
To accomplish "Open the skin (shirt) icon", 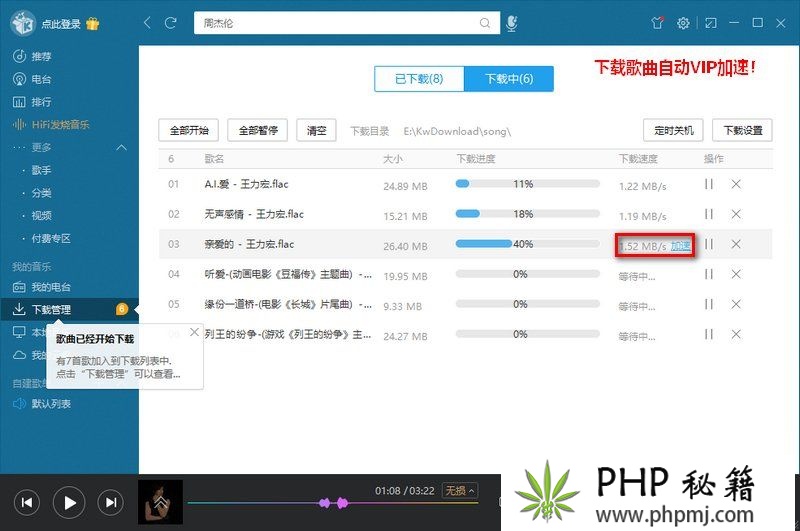I will point(656,22).
